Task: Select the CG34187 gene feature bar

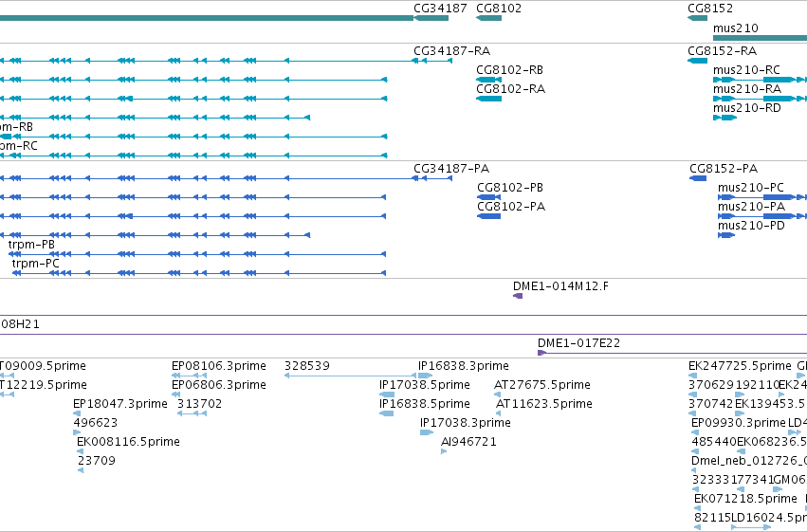Action: coord(431,18)
